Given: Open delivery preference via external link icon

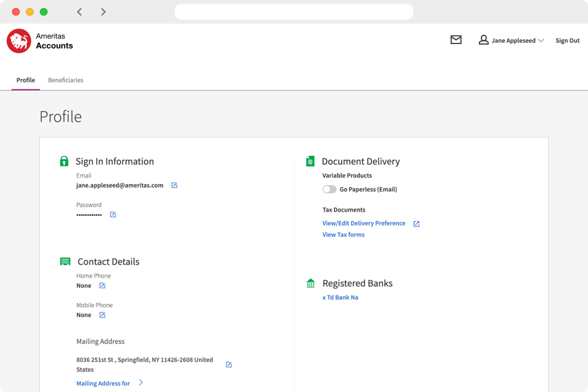Looking at the screenshot, I should click(x=416, y=223).
